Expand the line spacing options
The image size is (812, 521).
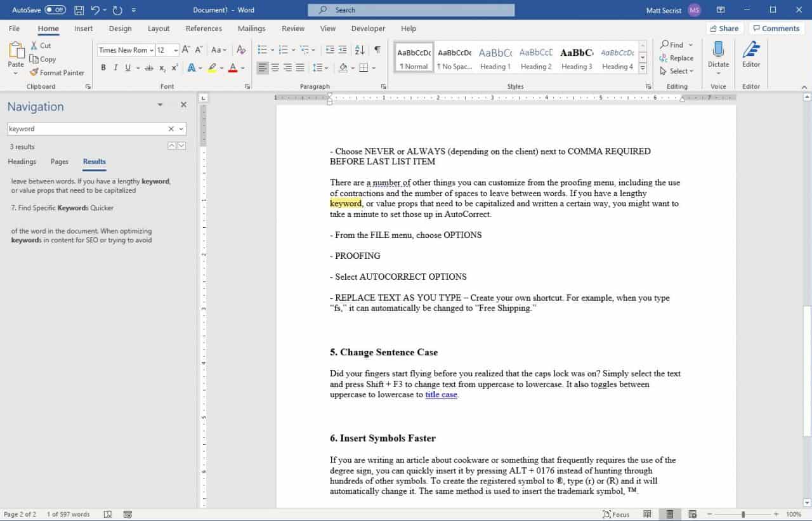(x=325, y=67)
